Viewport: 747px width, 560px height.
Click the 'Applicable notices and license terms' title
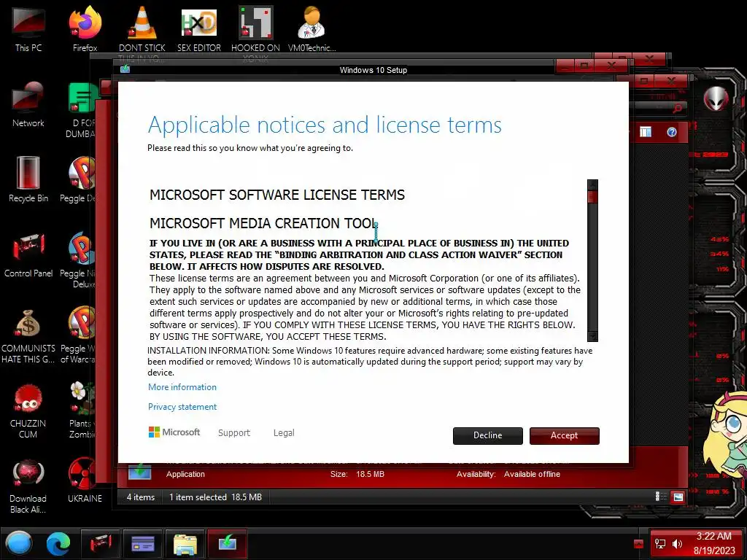(325, 125)
